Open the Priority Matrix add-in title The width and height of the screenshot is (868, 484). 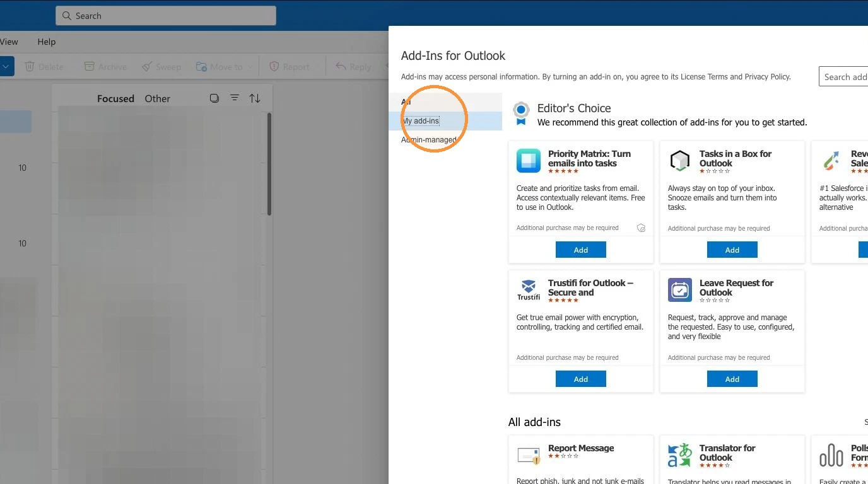(x=589, y=158)
